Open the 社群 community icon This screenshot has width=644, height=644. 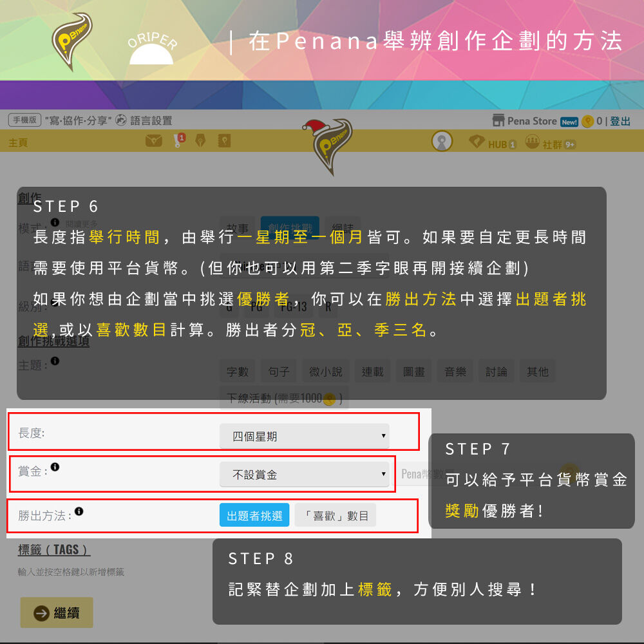tap(533, 142)
